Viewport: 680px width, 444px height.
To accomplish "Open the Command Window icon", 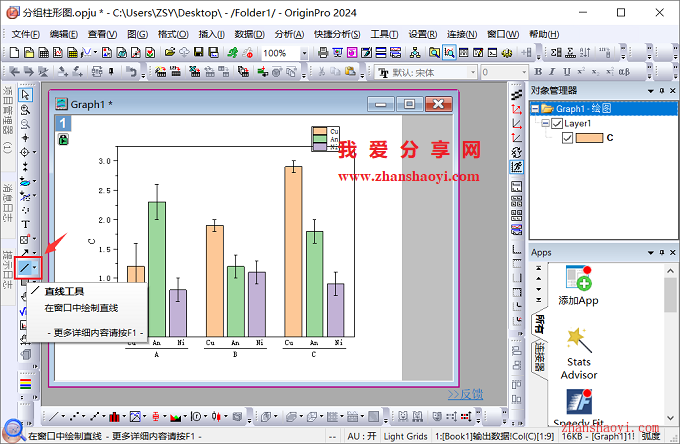I will [493, 53].
